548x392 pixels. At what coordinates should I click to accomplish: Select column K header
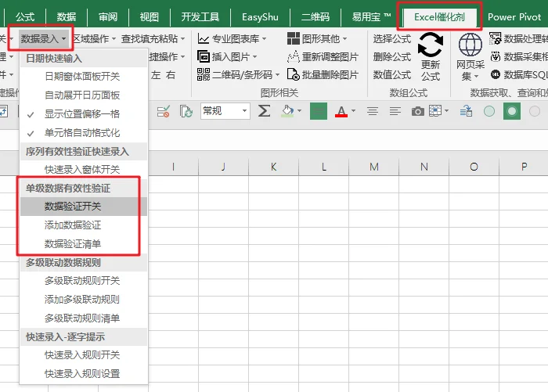pos(274,167)
